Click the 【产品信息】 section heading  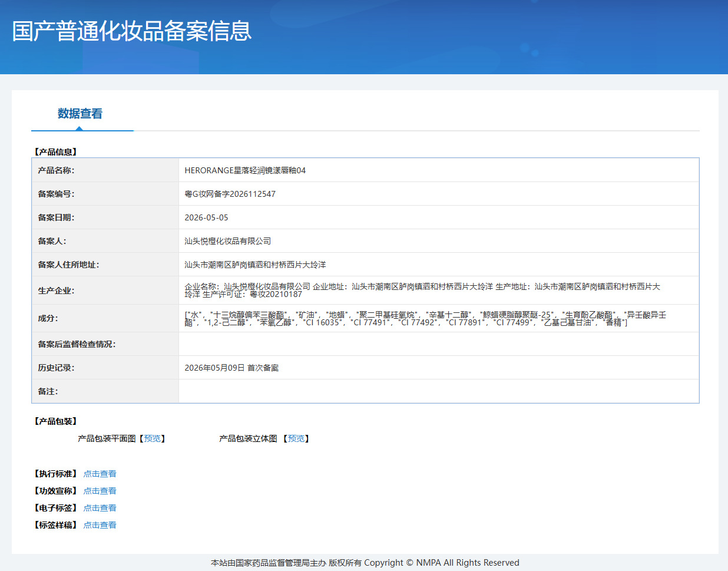[x=56, y=152]
